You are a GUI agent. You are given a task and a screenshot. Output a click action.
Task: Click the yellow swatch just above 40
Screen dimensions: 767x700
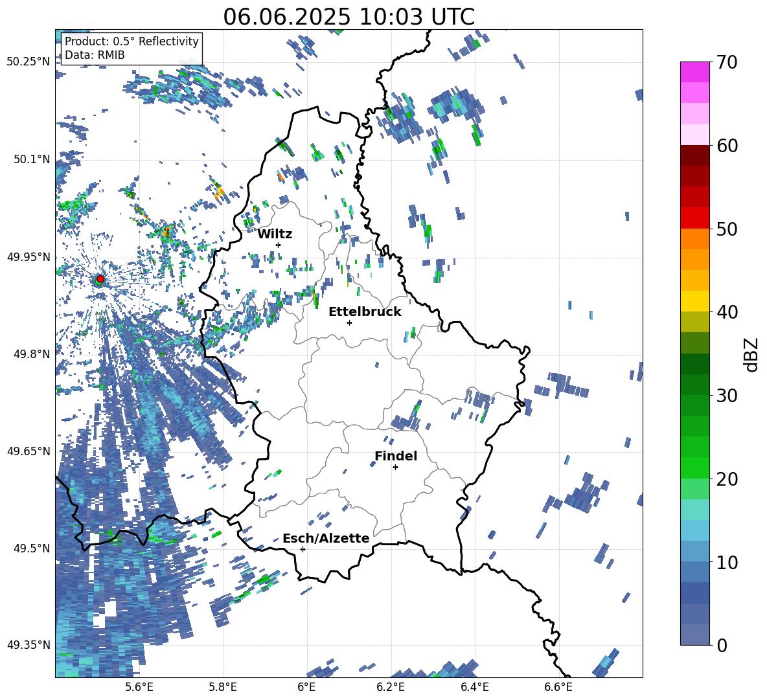(x=694, y=301)
